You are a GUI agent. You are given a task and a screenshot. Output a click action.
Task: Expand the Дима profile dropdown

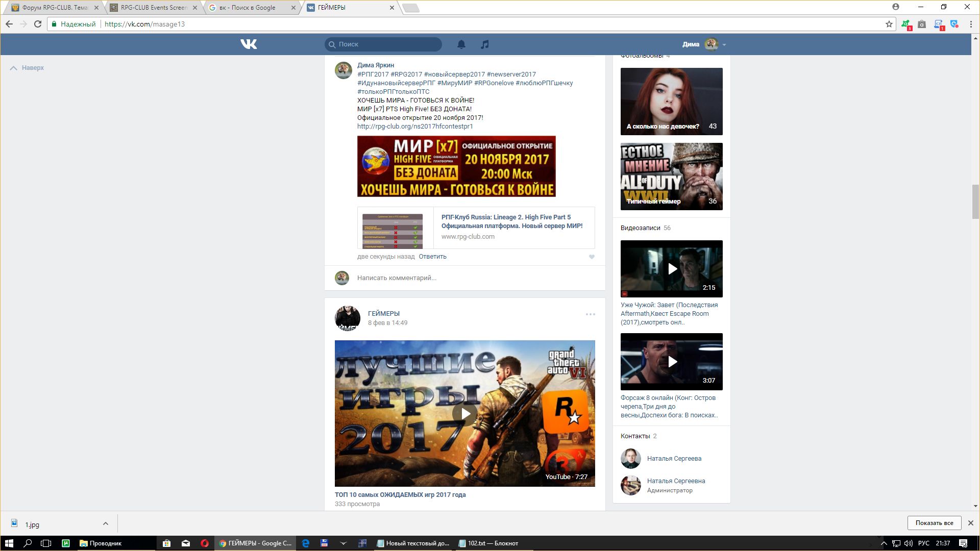click(x=724, y=45)
